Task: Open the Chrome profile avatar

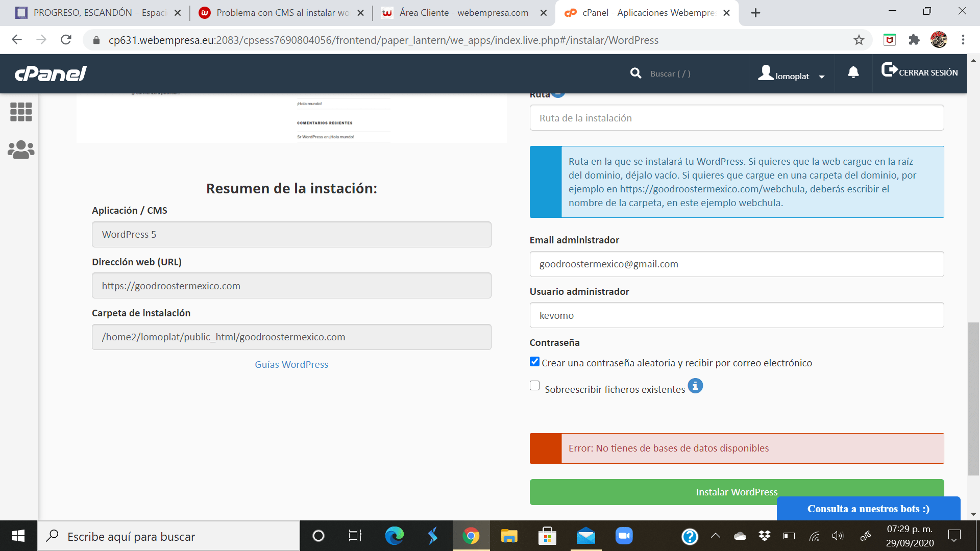Action: (x=939, y=40)
